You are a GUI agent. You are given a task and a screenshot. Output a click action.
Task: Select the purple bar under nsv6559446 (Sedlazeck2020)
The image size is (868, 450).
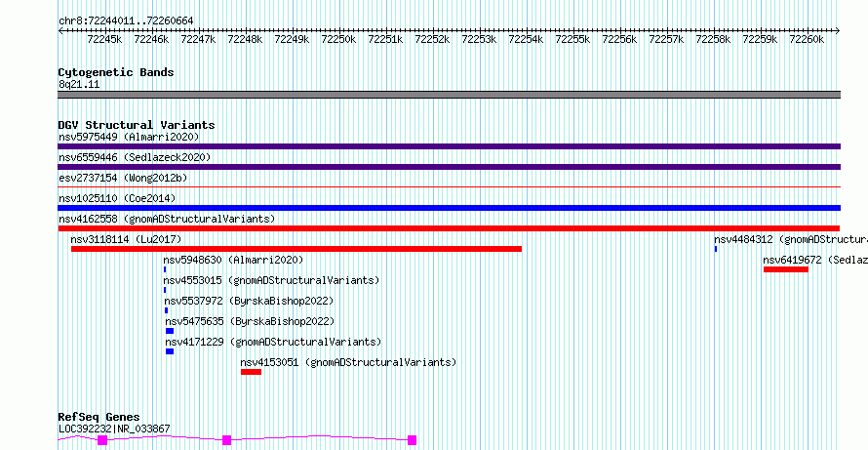(x=449, y=167)
